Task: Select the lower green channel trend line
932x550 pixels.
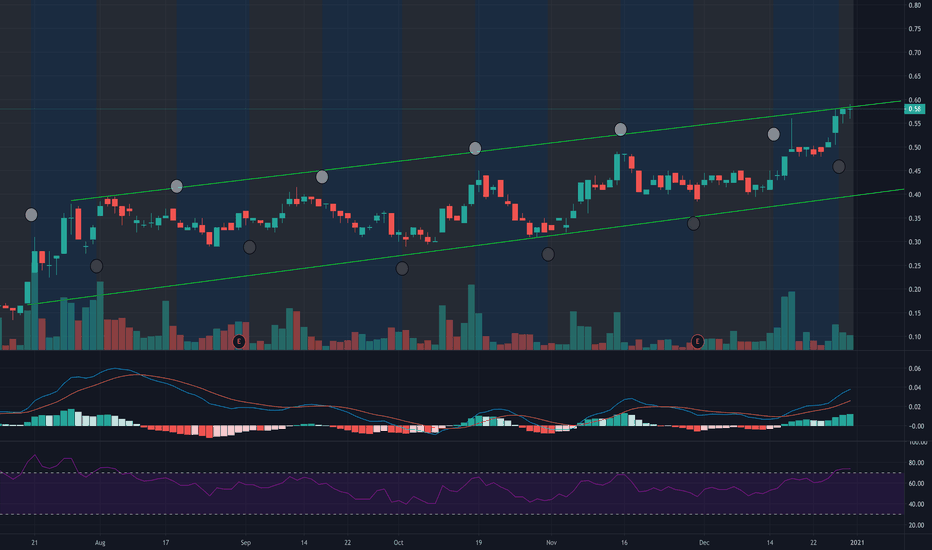Action: (x=467, y=247)
